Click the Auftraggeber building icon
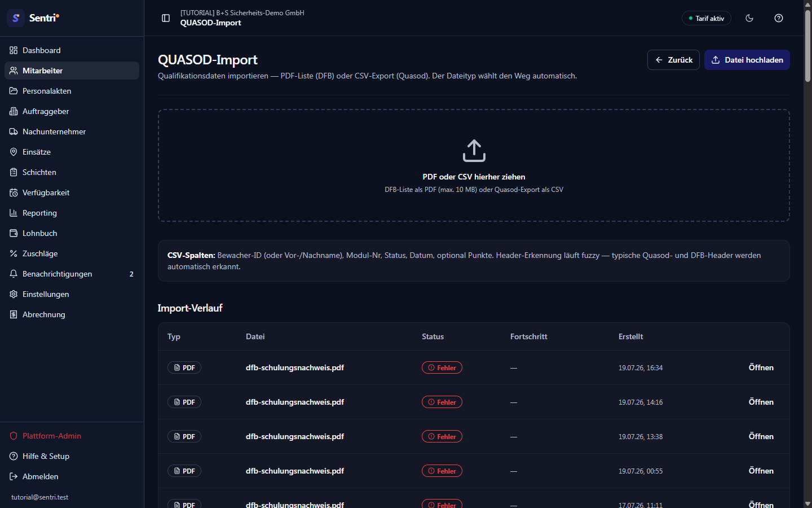 14,111
